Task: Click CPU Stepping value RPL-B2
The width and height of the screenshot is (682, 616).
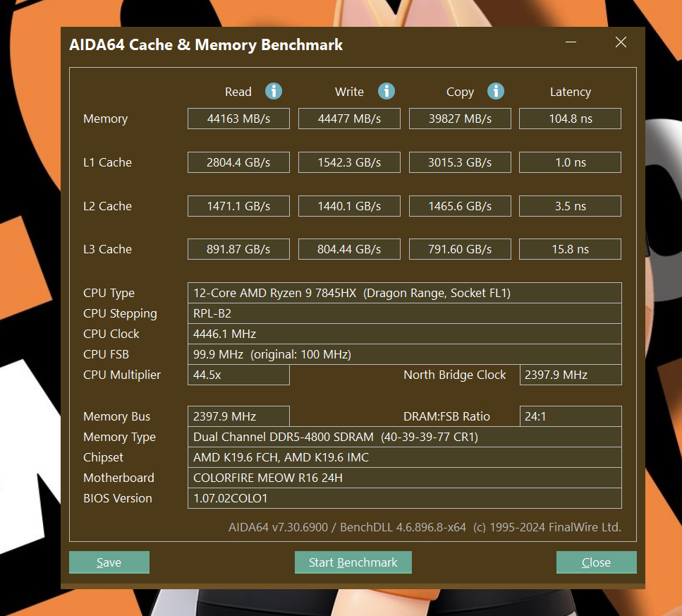Action: 405,313
